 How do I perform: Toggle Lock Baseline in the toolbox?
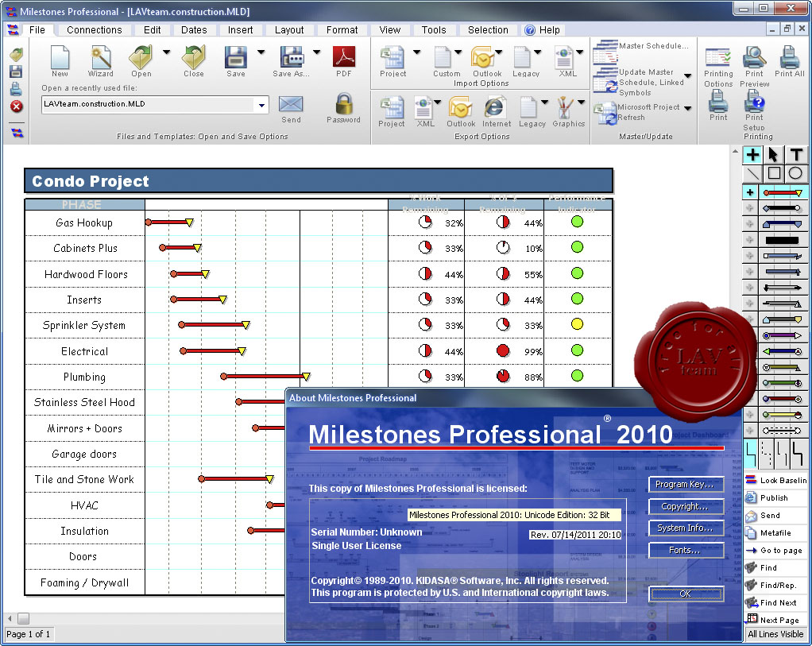(775, 480)
